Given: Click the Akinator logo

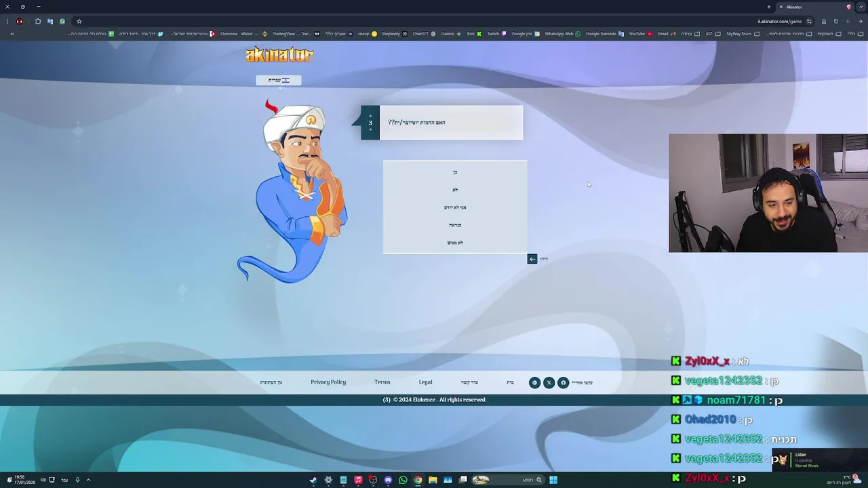Looking at the screenshot, I should click(279, 55).
